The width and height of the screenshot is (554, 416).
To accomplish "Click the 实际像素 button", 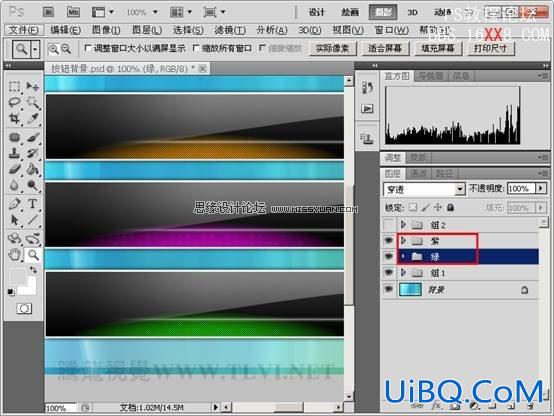I will coord(332,48).
